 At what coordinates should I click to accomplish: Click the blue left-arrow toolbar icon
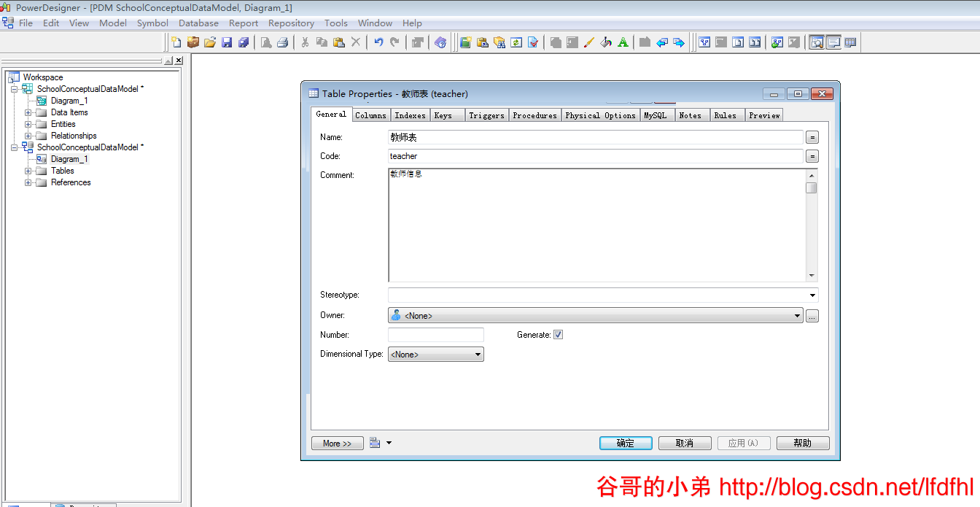click(662, 42)
